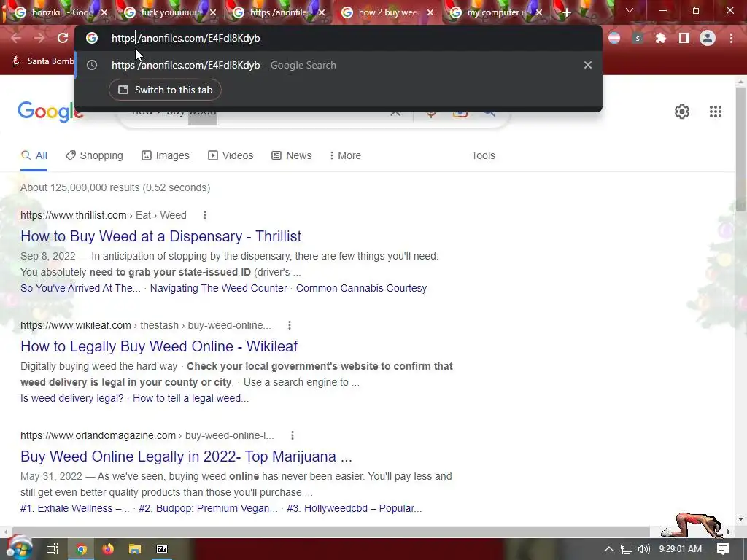Close the 'bonzikill' tab
This screenshot has width=747, height=560.
[105, 12]
